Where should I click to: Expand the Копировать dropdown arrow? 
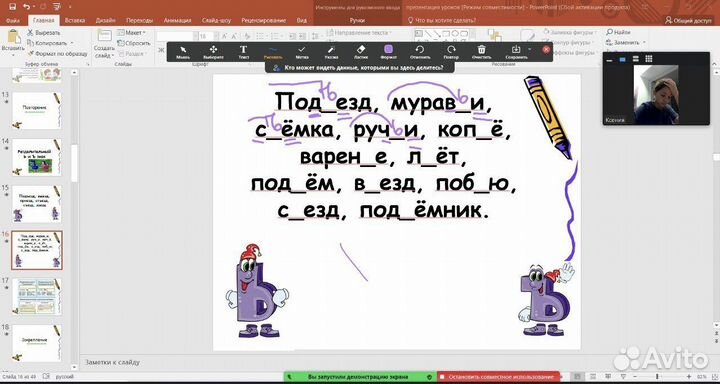[72, 43]
